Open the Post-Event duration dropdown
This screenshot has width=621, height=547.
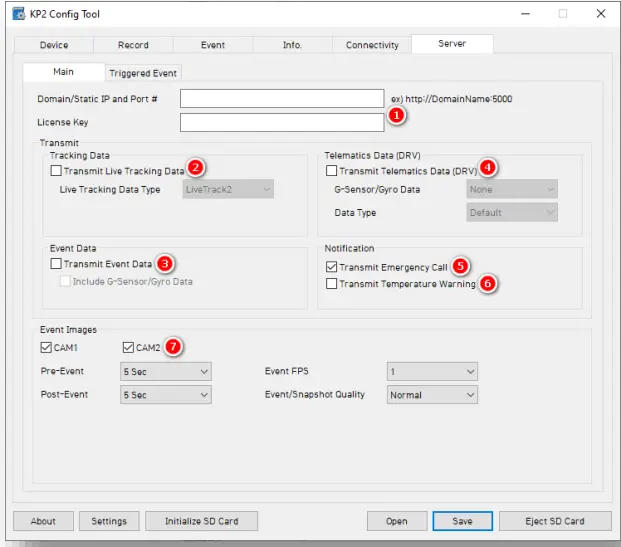click(166, 395)
